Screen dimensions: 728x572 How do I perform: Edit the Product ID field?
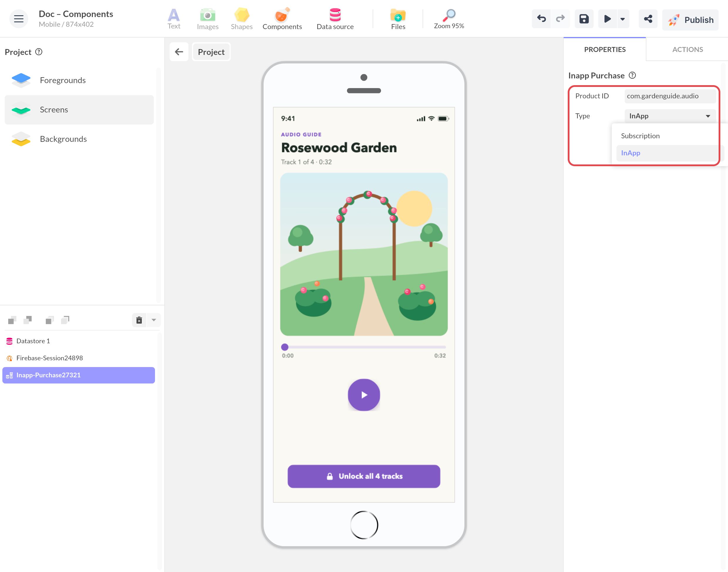click(670, 96)
